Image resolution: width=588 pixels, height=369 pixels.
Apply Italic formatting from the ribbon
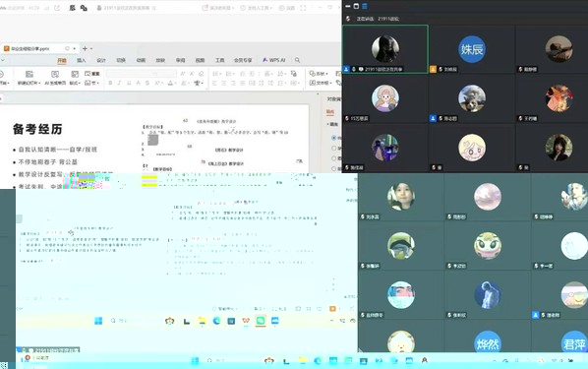[x=120, y=83]
